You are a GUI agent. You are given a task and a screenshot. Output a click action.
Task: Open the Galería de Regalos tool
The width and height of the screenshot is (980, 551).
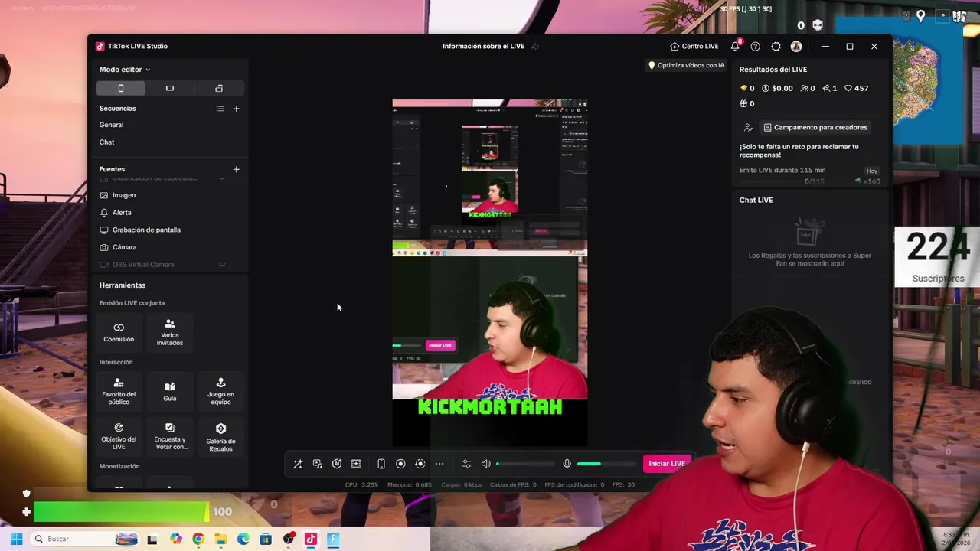[x=220, y=436]
